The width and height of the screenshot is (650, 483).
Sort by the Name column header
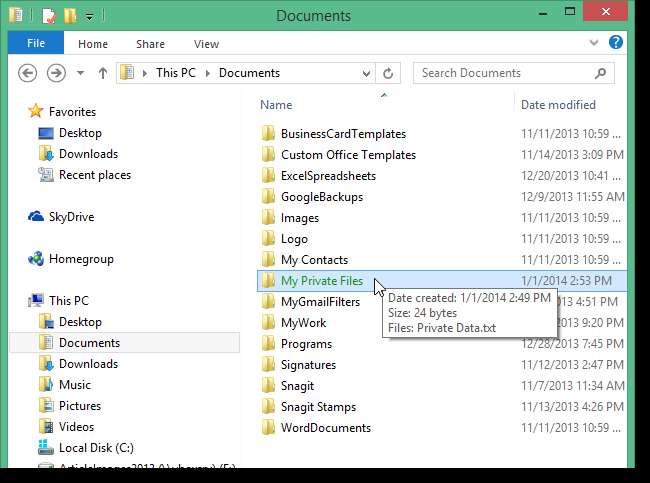[x=276, y=105]
